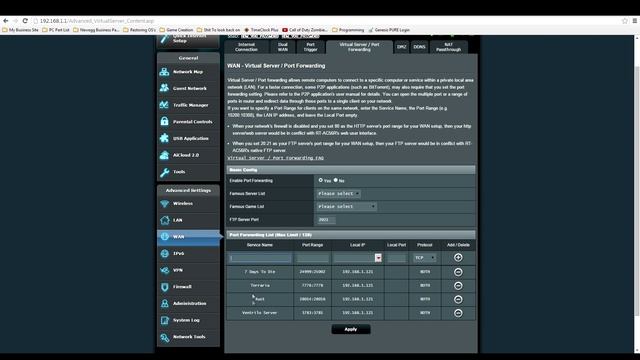Switch to the Dual WAN tab
The width and height of the screenshot is (640, 360).
[x=282, y=47]
